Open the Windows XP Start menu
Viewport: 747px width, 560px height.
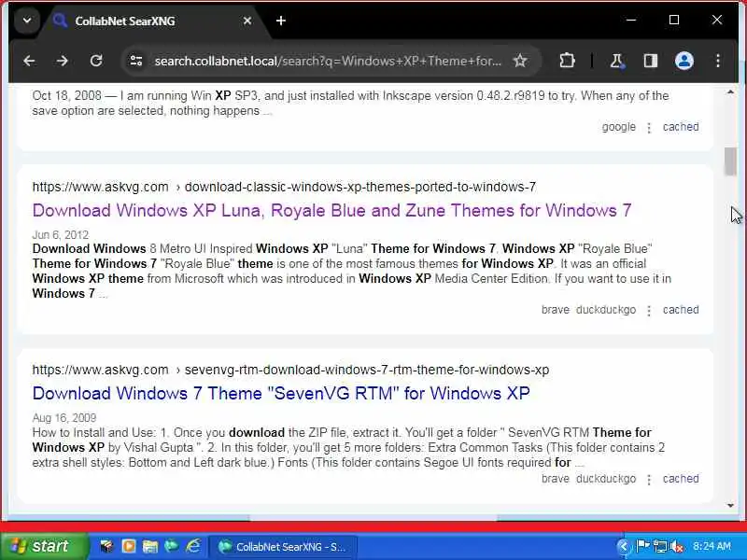point(44,546)
